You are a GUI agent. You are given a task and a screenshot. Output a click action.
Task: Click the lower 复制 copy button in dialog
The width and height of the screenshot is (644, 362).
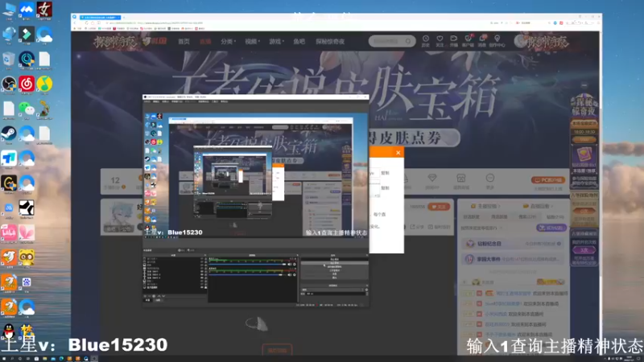[385, 188]
